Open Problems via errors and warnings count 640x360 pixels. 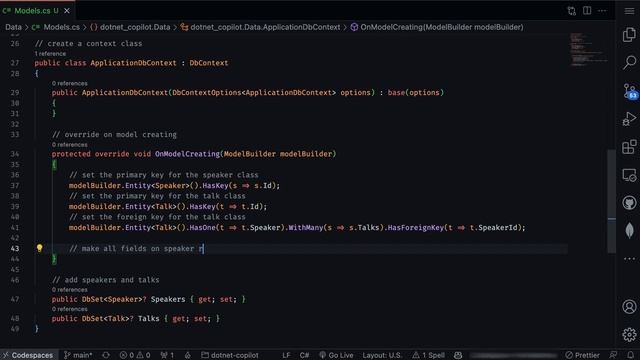(x=135, y=355)
